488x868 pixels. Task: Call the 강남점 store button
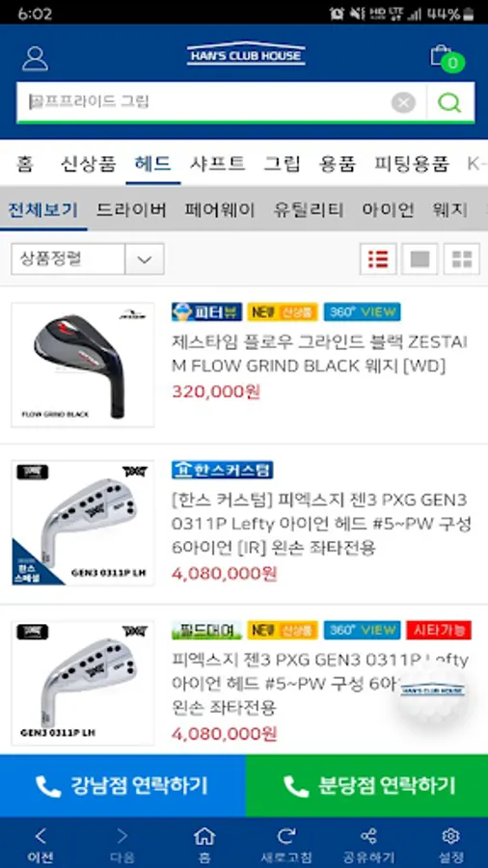point(122,785)
